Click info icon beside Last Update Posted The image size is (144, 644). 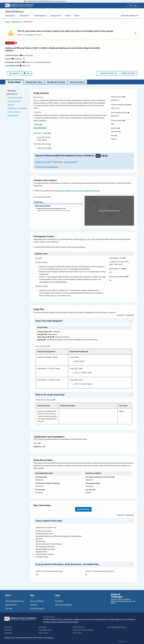[x=21, y=66]
